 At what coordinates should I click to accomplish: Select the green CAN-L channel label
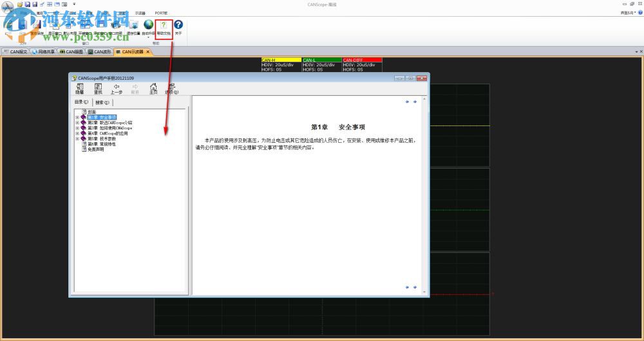pos(322,60)
